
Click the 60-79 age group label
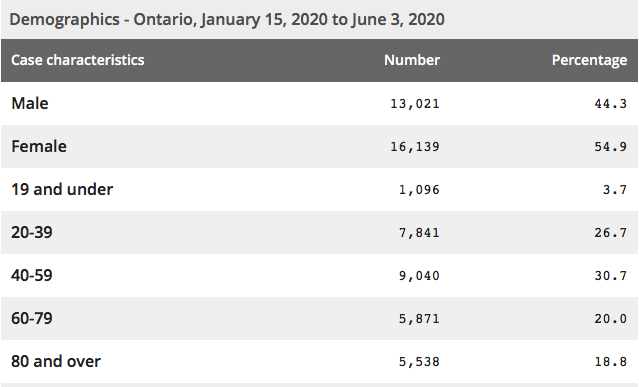(x=32, y=319)
